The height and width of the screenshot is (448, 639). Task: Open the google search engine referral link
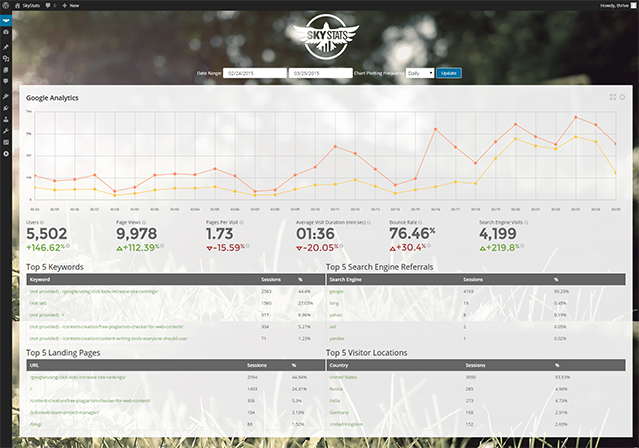click(x=336, y=291)
